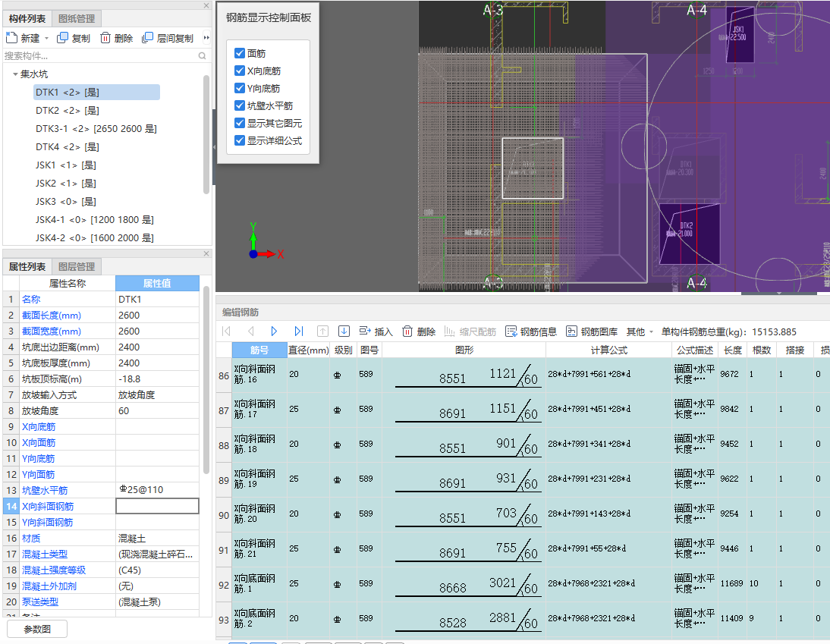Image resolution: width=830 pixels, height=644 pixels.
Task: Move the rebar row up
Action: point(322,331)
